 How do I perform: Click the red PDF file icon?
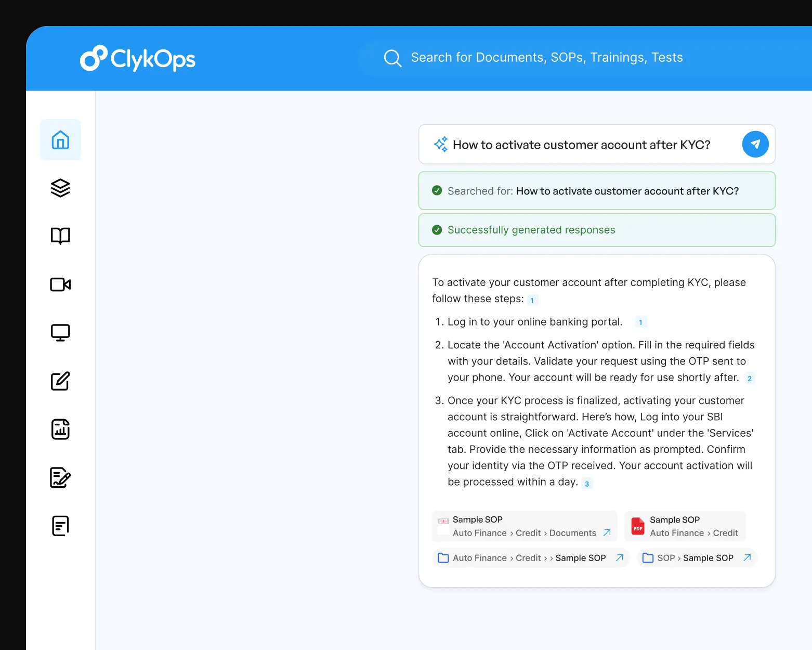point(638,526)
